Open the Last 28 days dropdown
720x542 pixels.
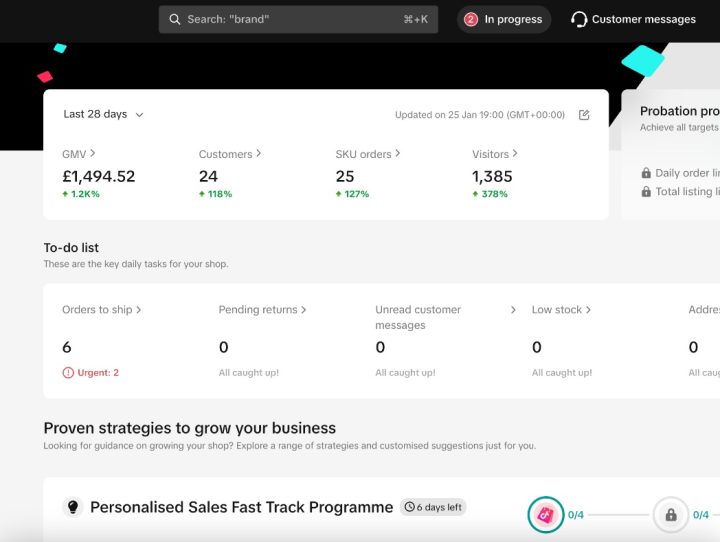(x=103, y=114)
